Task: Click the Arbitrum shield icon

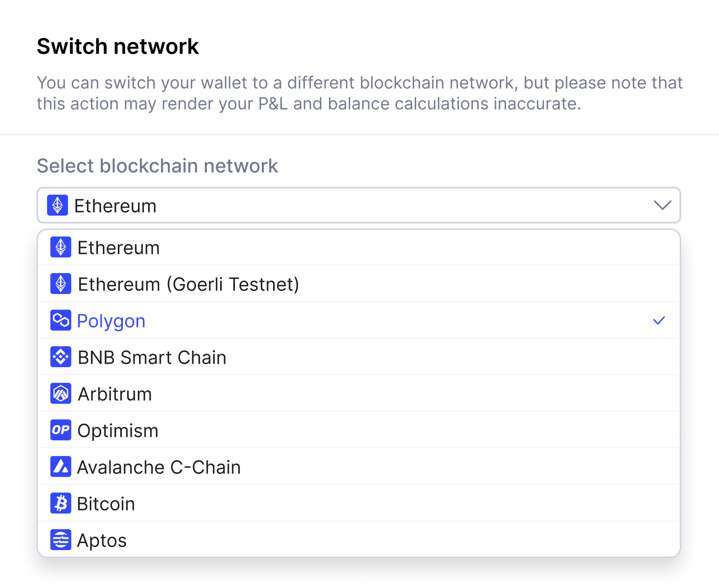Action: point(61,394)
